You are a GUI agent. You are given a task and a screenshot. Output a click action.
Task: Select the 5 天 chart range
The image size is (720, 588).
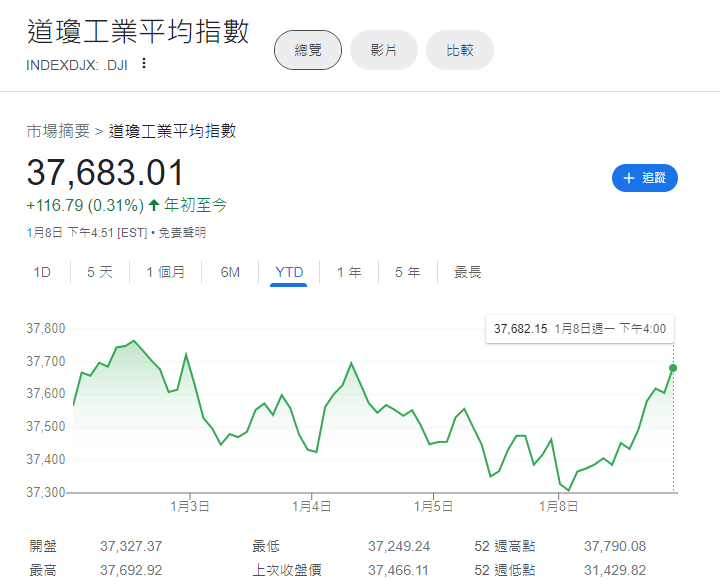point(100,272)
